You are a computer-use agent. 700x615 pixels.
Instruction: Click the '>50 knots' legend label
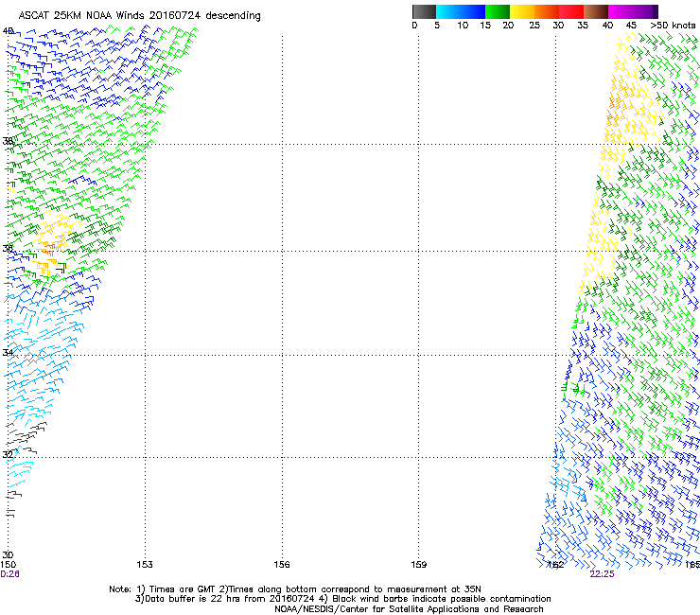pos(673,26)
